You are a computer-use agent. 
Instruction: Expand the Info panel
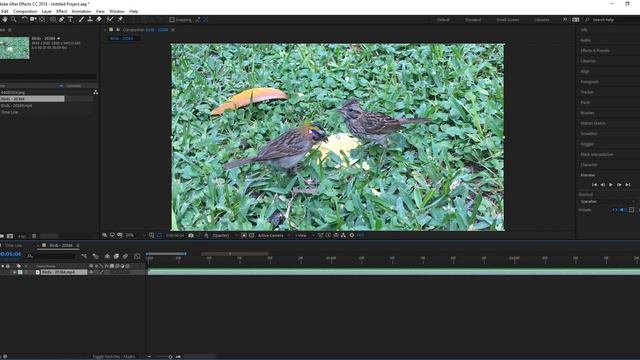(x=584, y=30)
